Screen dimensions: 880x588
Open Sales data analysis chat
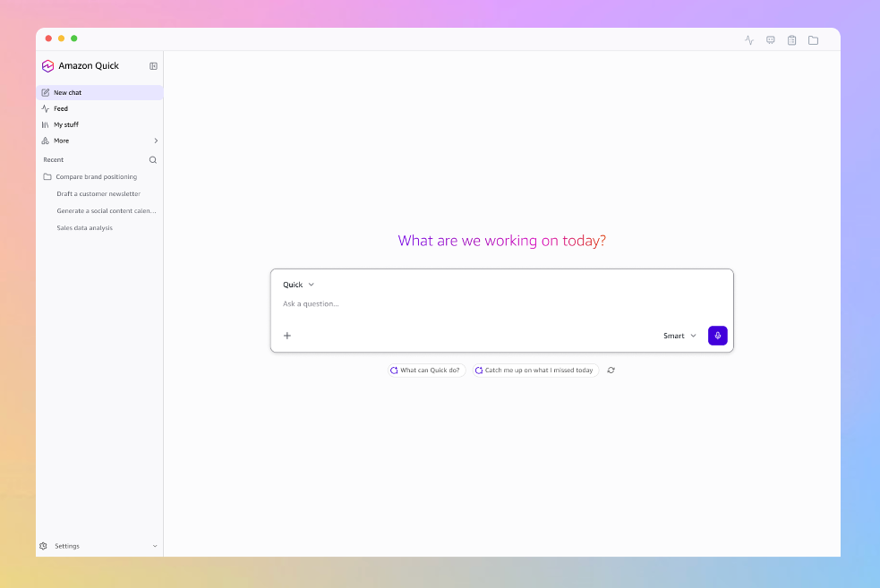pyautogui.click(x=85, y=228)
